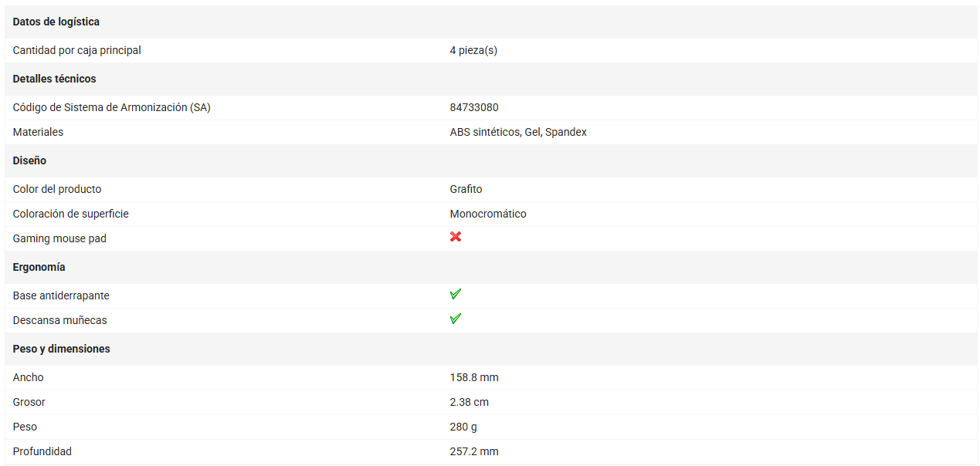Click the Monocromático surface coloration value
Image resolution: width=980 pixels, height=466 pixels.
[488, 214]
